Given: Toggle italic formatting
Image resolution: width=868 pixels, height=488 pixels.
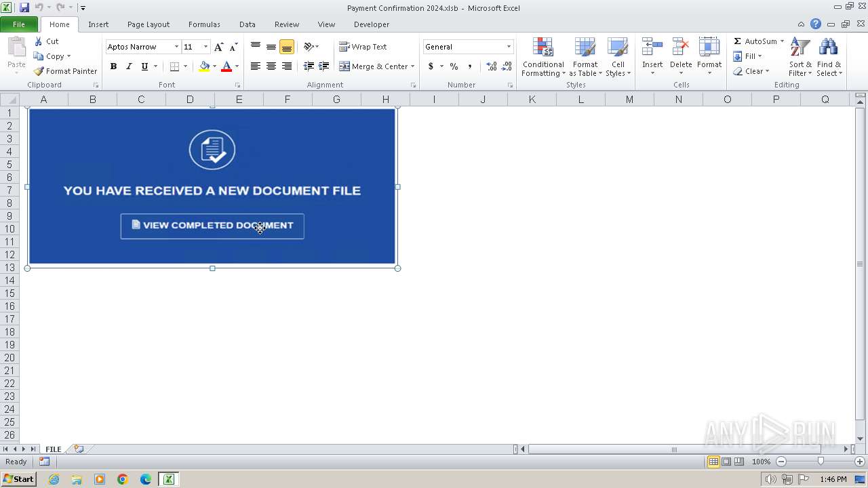Looking at the screenshot, I should click(129, 66).
